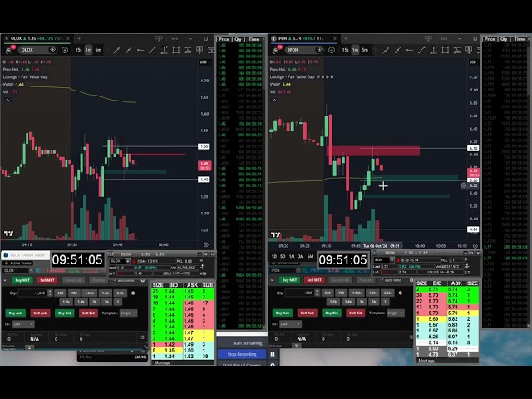This screenshot has width=532, height=399.
Task: Collapse the OLOX chart indicator legend
Action: (x=7, y=100)
